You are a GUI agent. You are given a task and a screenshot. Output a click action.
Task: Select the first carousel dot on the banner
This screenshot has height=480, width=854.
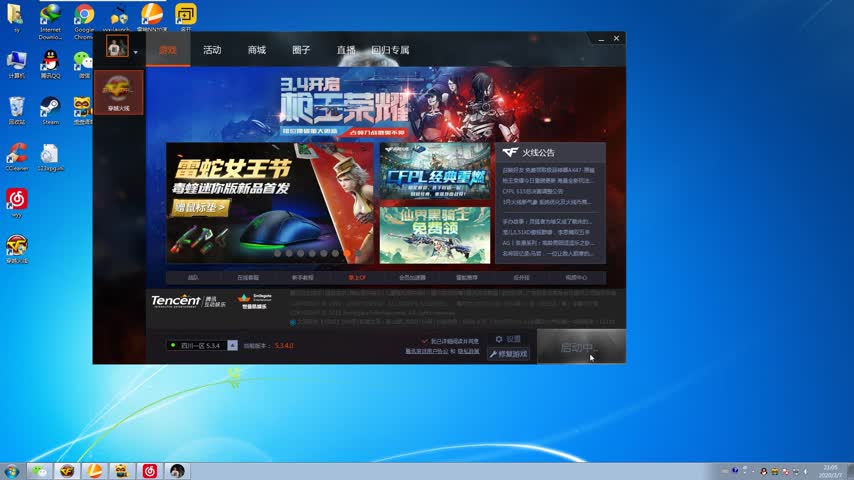click(x=277, y=253)
